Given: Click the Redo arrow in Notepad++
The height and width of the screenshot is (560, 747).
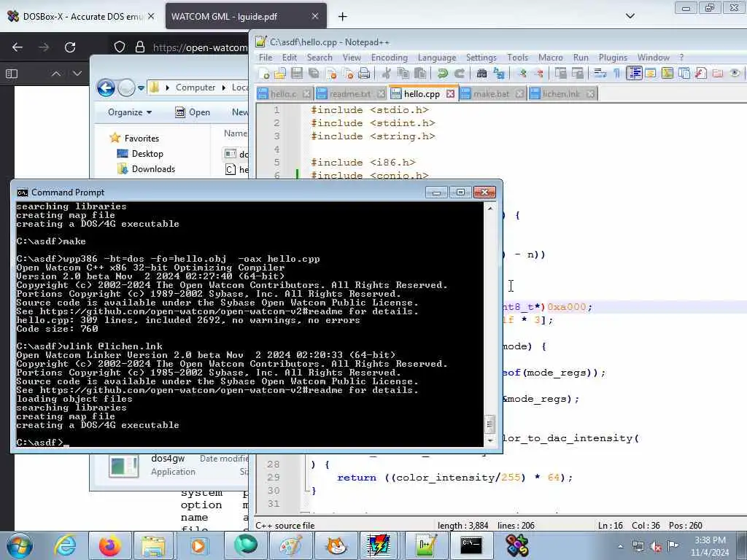Looking at the screenshot, I should [x=460, y=73].
